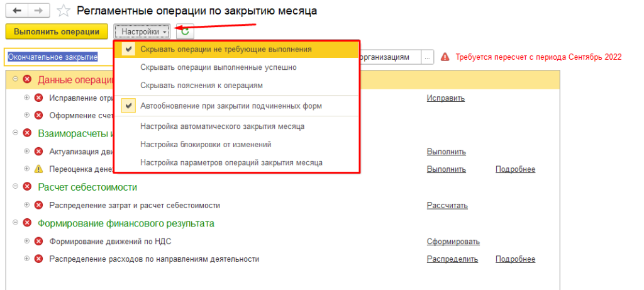Click error icon beside Формирование движений по НДС

point(38,242)
